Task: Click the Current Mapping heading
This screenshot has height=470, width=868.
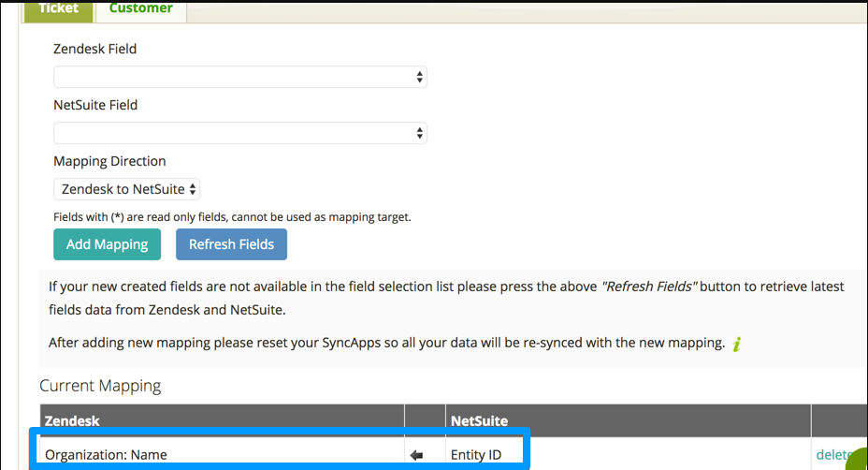Action: point(100,386)
